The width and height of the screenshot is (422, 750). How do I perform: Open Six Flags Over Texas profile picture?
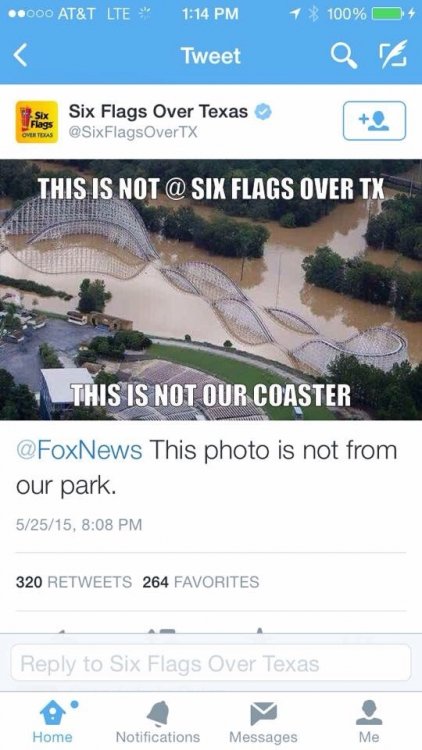[37, 121]
